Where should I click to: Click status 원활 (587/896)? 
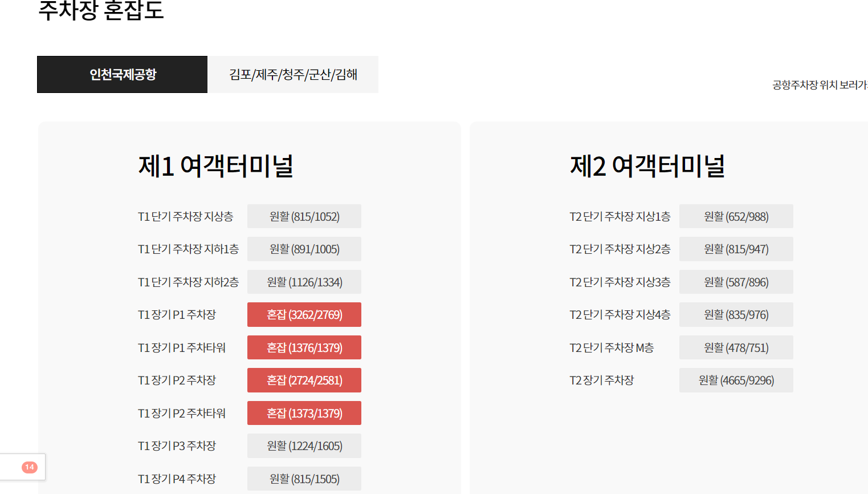click(736, 282)
